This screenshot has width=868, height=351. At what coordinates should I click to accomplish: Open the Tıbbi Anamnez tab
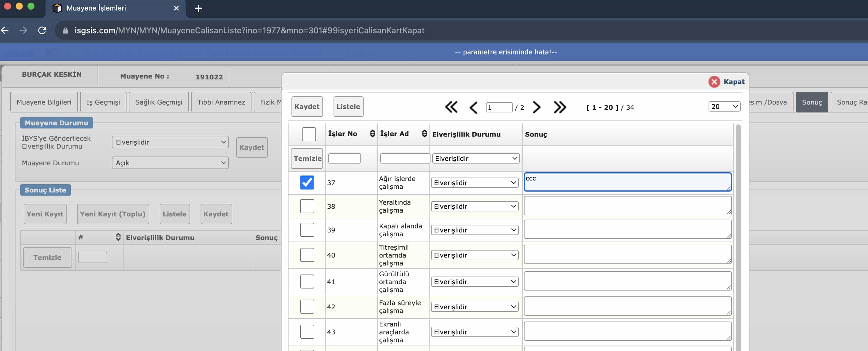[221, 102]
